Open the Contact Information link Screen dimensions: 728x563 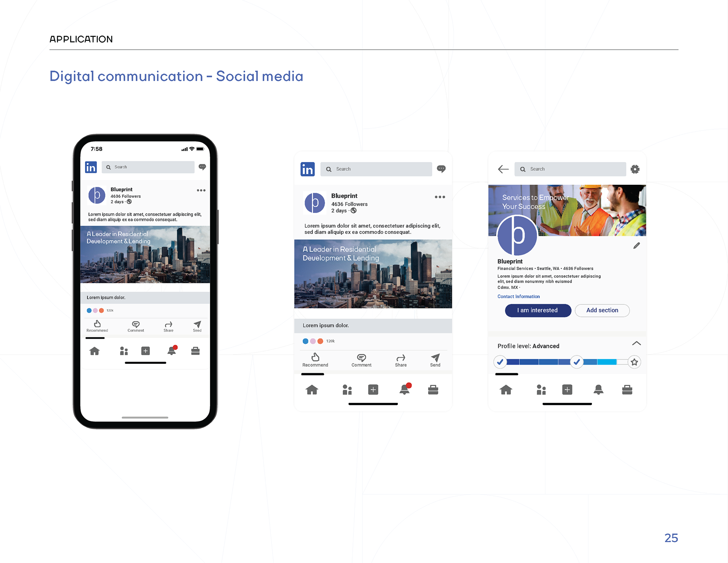pos(518,297)
